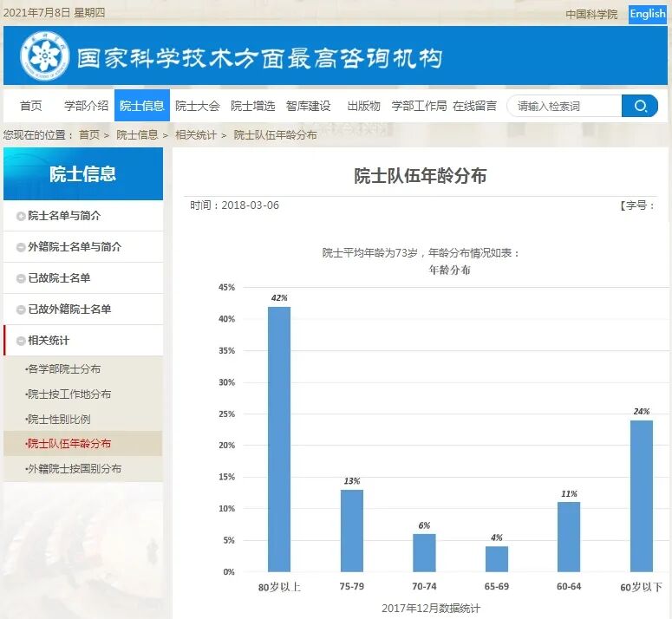Viewport: 672px width, 619px height.
Task: Click the date text 2018-03-06
Action: click(251, 205)
